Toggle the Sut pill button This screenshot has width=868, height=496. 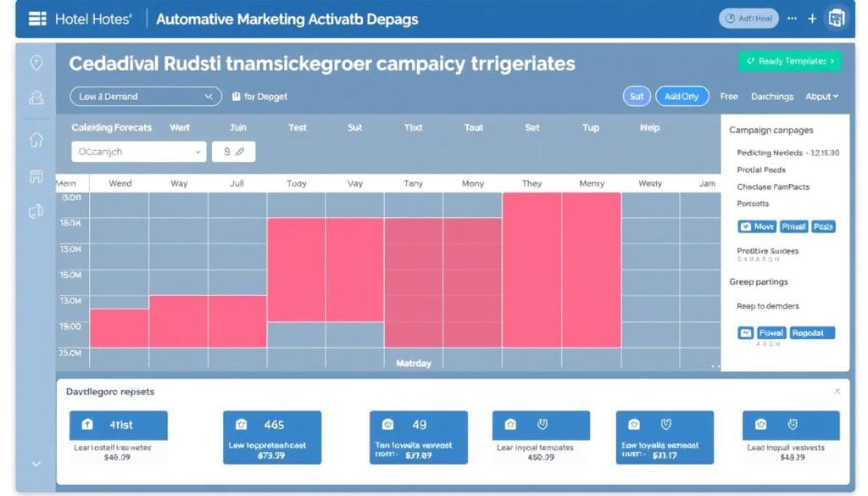click(637, 97)
